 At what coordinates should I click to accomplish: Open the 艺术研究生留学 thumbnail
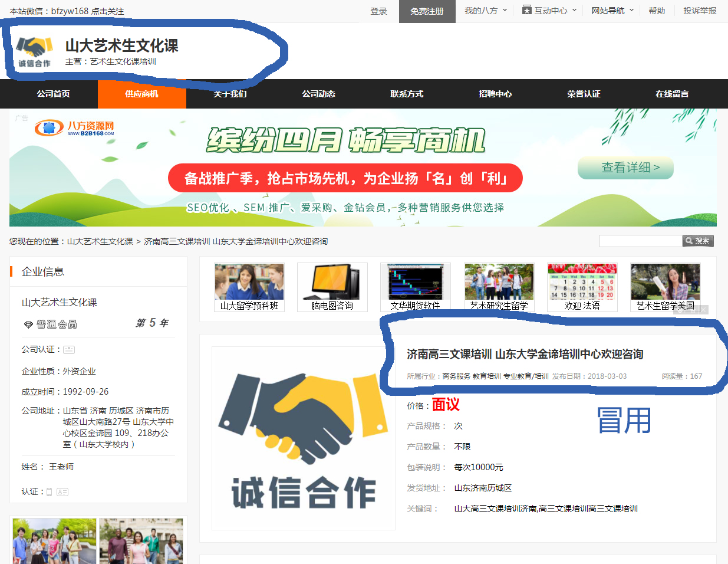point(499,287)
